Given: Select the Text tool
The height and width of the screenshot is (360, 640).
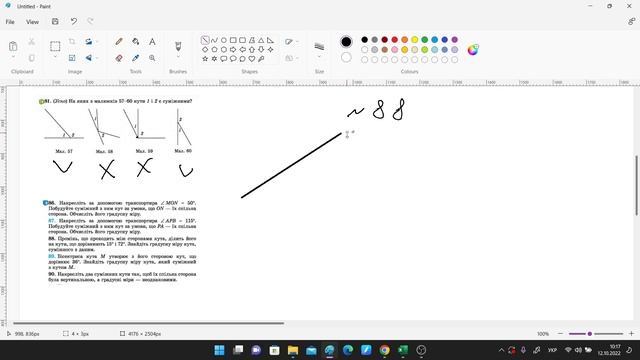Looking at the screenshot, I should click(152, 42).
